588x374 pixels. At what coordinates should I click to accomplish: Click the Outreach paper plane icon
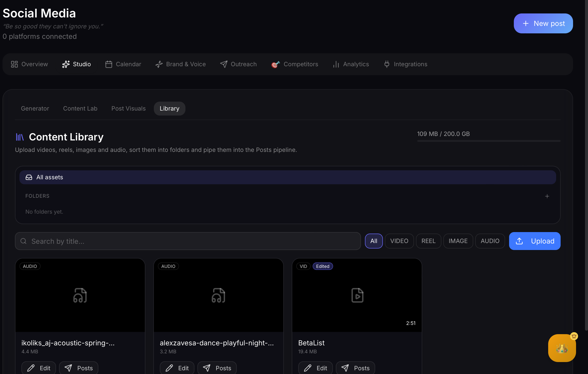[224, 64]
